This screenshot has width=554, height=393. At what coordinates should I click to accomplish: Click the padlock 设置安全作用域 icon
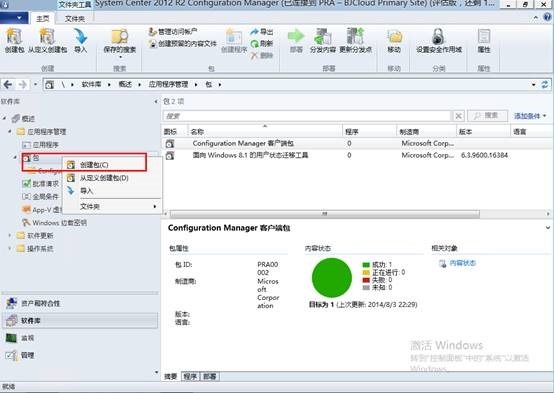point(438,36)
